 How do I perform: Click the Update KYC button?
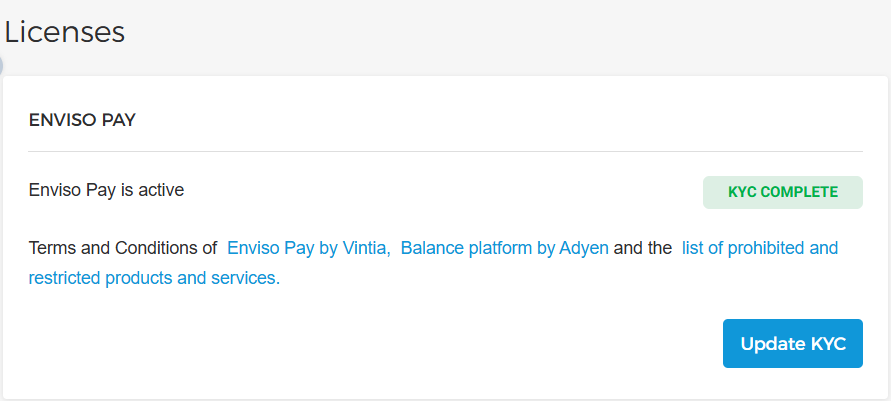coord(792,344)
